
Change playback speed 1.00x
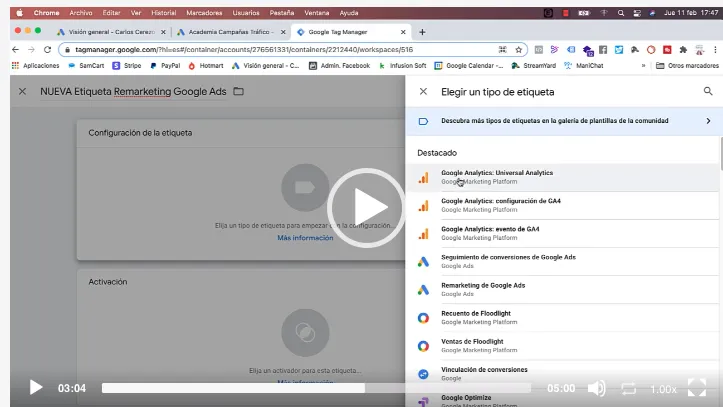tap(663, 389)
